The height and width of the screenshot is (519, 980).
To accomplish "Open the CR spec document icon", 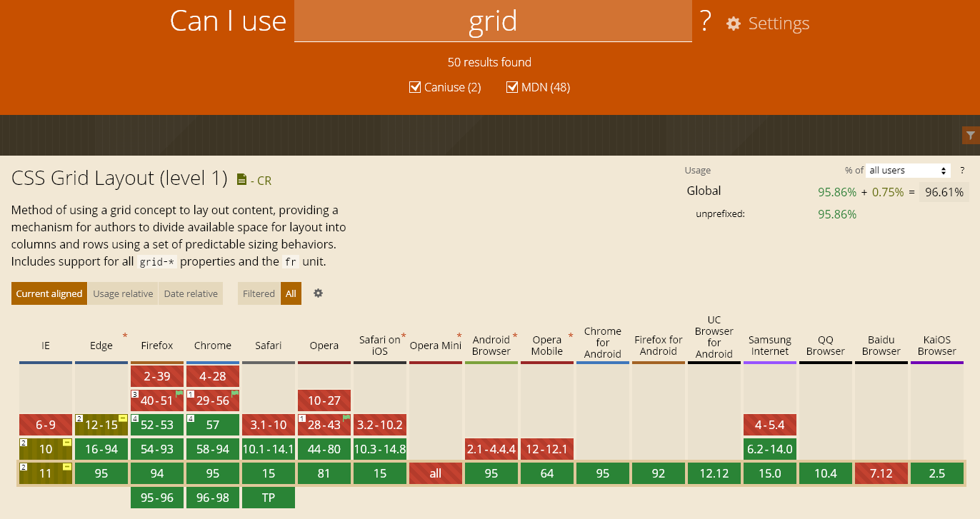I will tap(241, 180).
